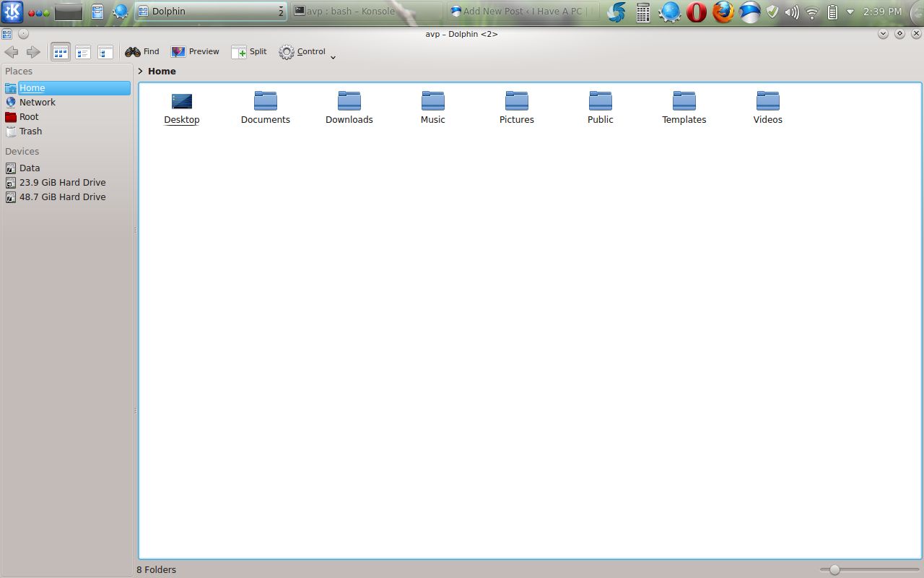Switch to Details view mode
This screenshot has height=578, width=924.
[83, 52]
